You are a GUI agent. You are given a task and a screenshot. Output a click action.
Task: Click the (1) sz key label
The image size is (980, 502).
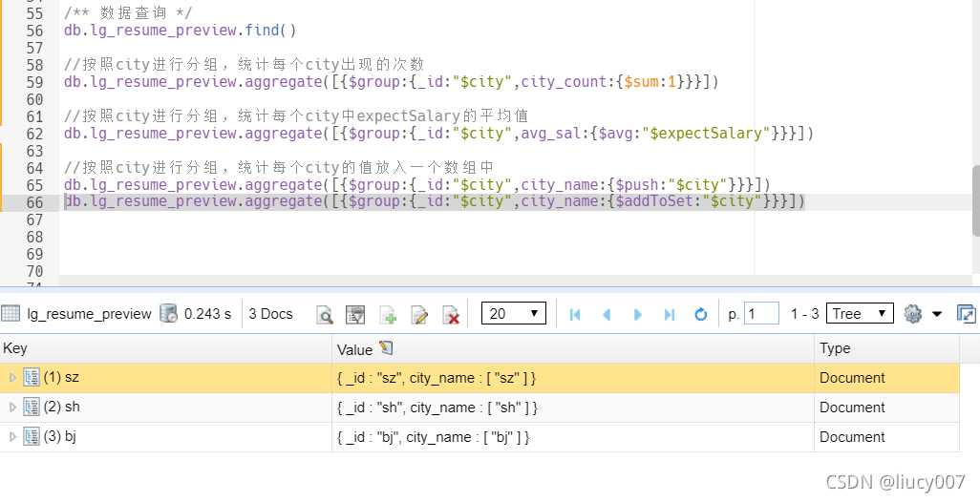point(61,377)
